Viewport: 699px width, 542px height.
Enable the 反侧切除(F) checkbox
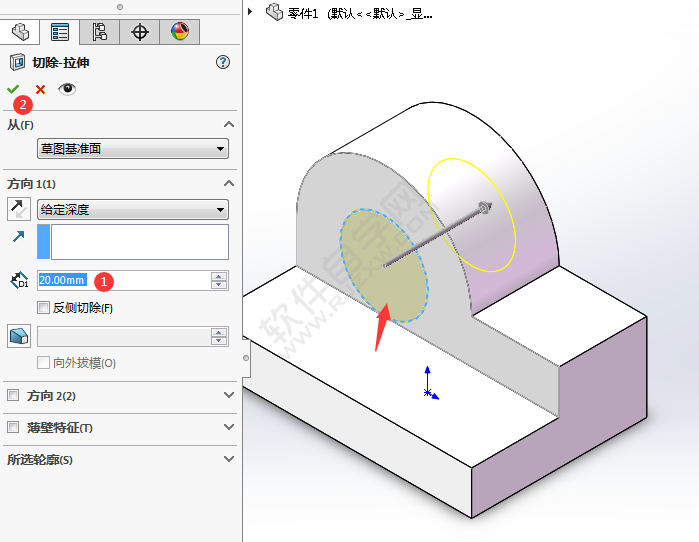(x=43, y=308)
